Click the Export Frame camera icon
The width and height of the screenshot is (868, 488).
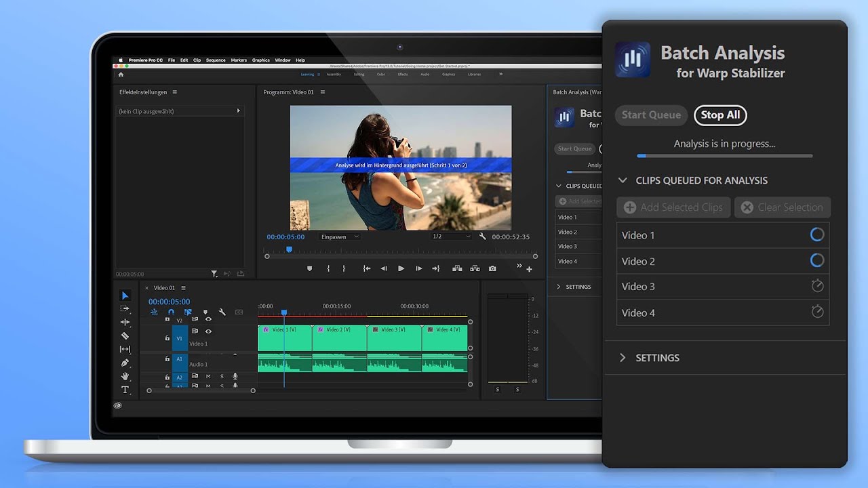[x=492, y=268]
